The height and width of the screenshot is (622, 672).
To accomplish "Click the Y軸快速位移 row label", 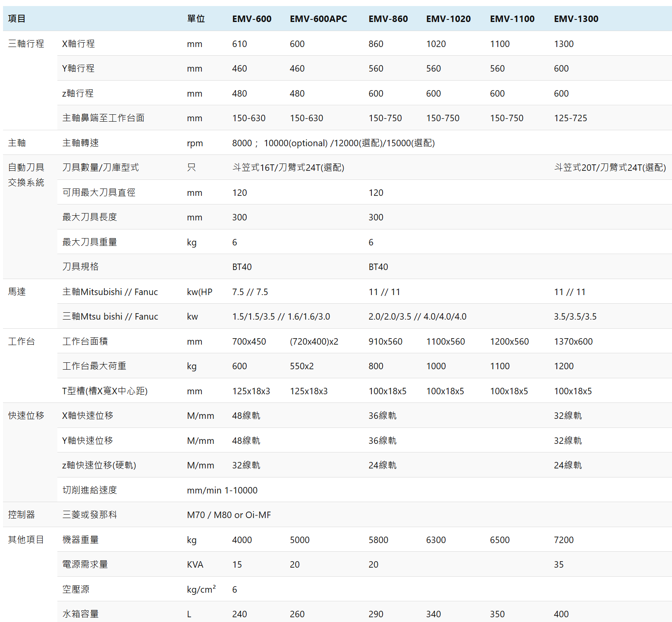I will tap(88, 440).
